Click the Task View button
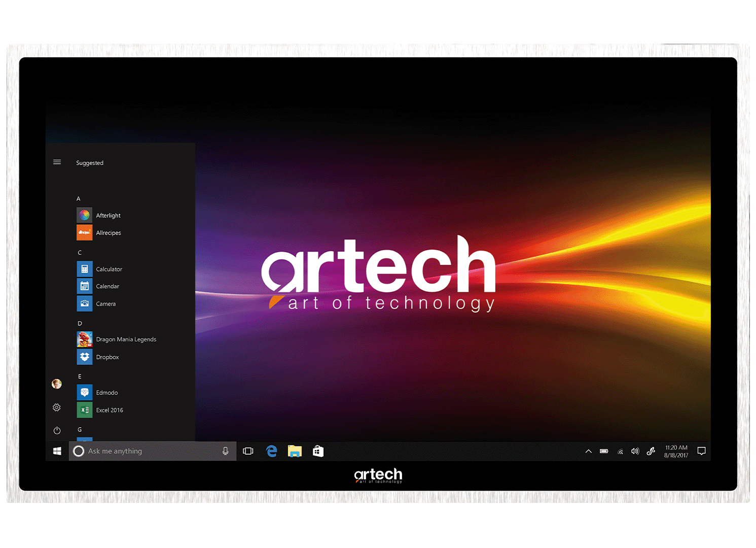 (248, 451)
